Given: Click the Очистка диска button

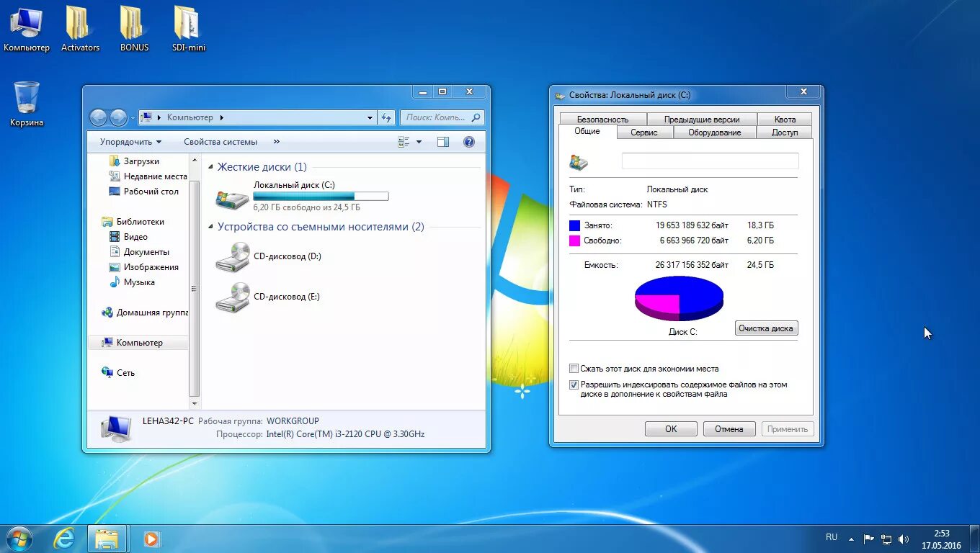Looking at the screenshot, I should point(766,328).
